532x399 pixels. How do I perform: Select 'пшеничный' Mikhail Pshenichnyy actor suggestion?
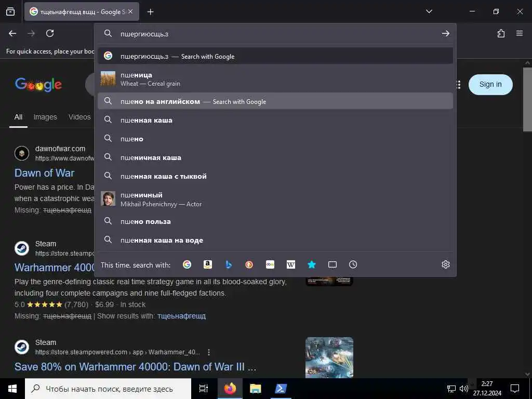(x=275, y=199)
